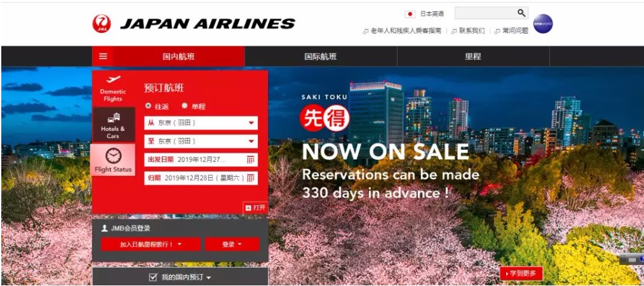This screenshot has width=644, height=286.
Task: Click the search magnifier icon
Action: tap(521, 13)
